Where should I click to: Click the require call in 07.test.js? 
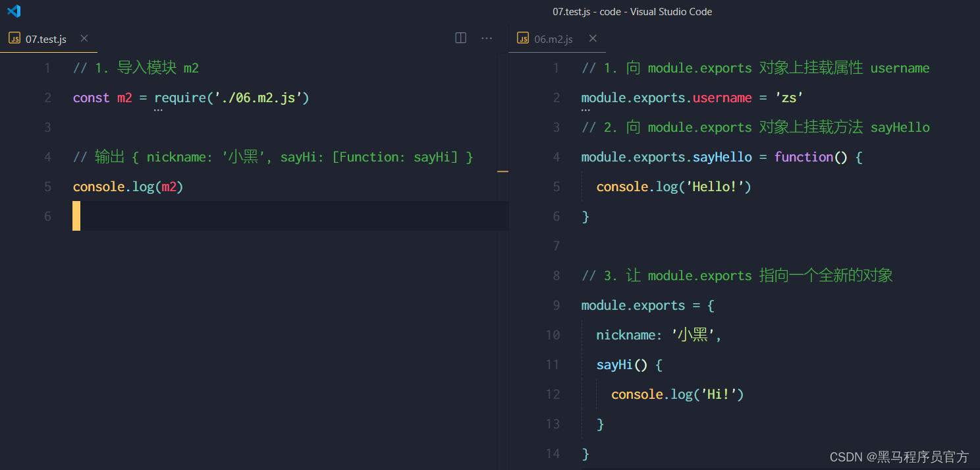click(180, 98)
